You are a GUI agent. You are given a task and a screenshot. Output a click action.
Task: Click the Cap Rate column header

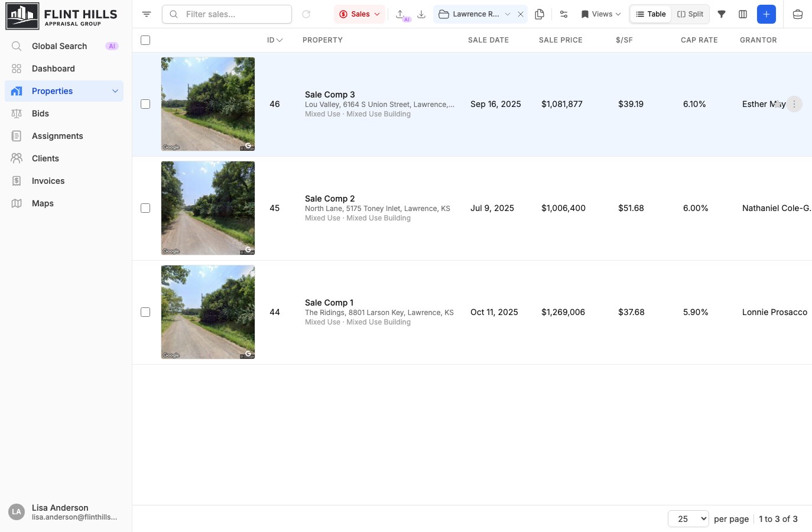[699, 40]
